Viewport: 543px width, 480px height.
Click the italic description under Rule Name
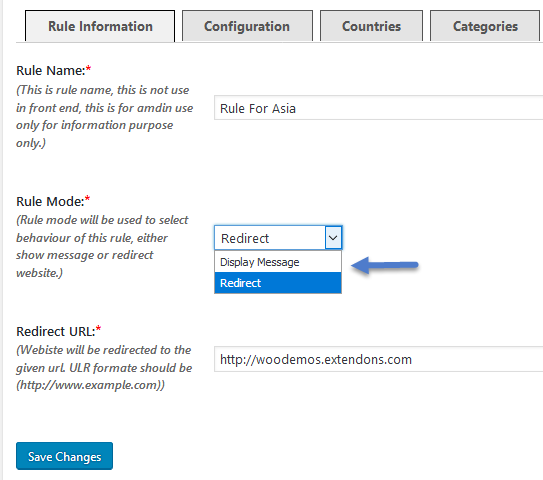(104, 116)
